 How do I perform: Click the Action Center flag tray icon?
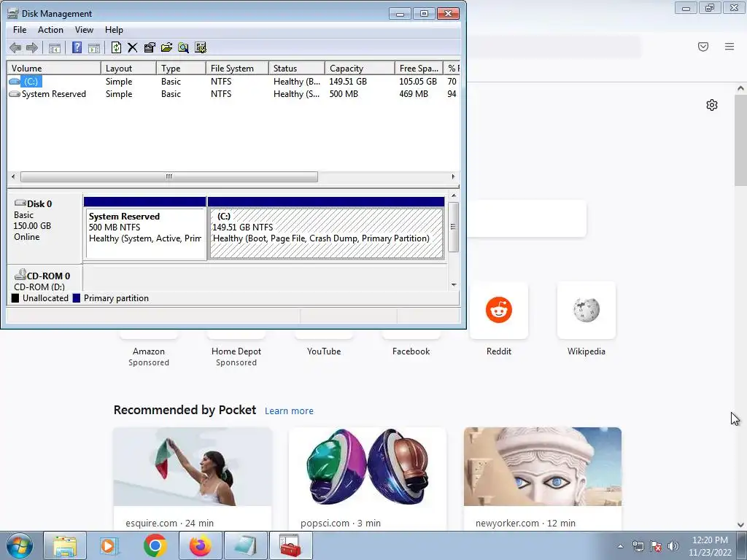pos(656,546)
